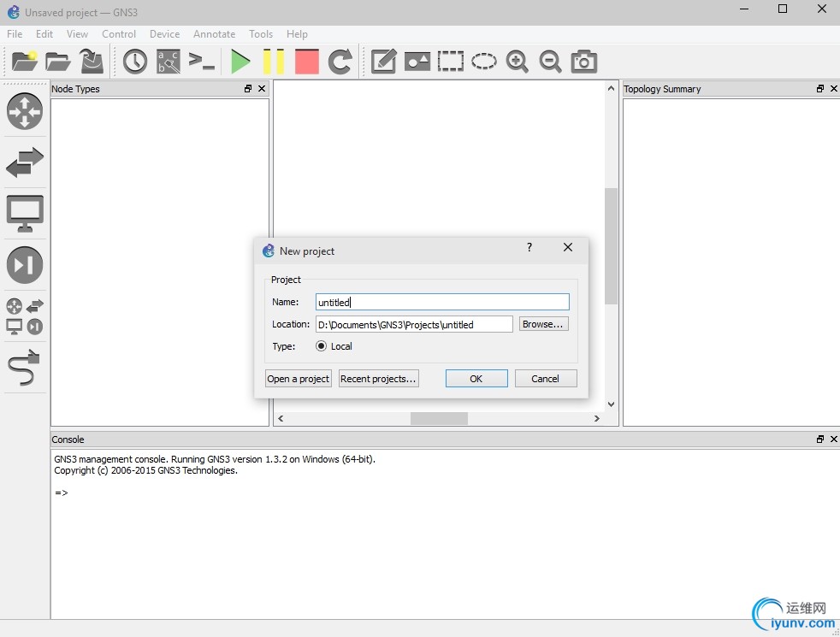Screen dimensions: 840x637
Task: Close the Node Types panel
Action: pos(262,89)
